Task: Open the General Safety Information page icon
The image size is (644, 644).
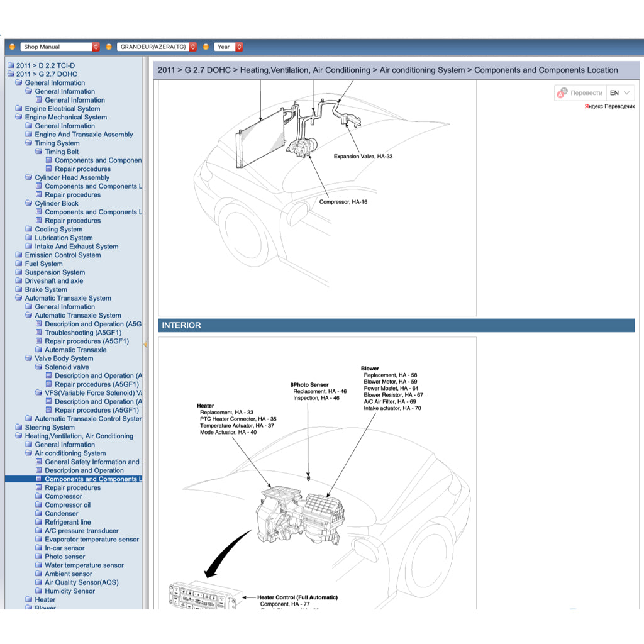Action: click(39, 462)
